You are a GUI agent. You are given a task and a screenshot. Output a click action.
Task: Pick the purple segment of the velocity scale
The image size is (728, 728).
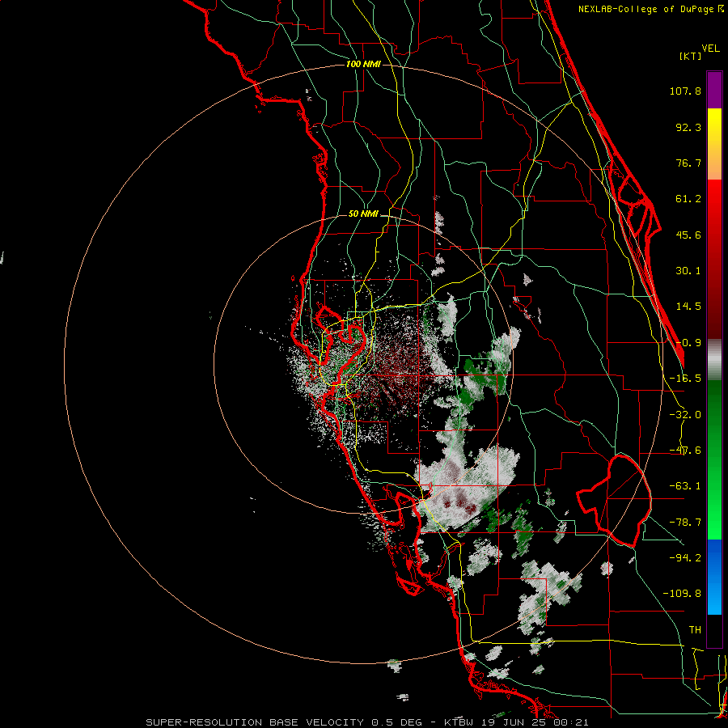click(x=714, y=90)
